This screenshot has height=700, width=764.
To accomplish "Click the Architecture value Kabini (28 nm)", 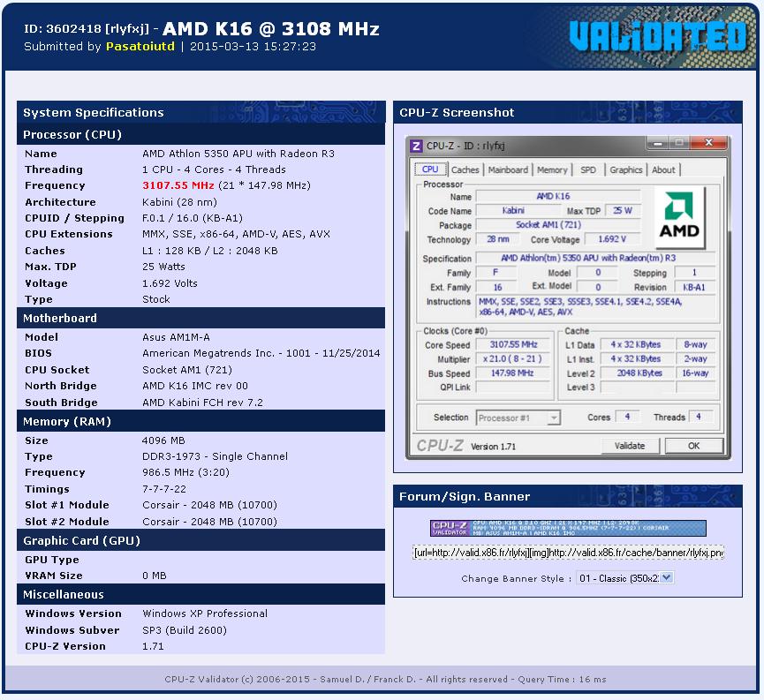I will 179,202.
